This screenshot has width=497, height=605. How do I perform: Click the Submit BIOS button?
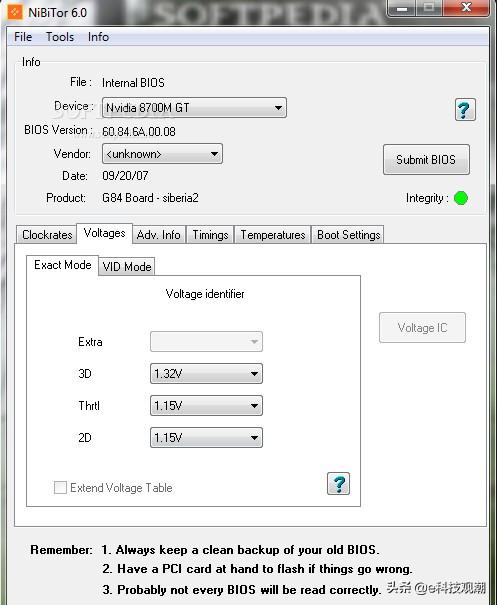pos(426,160)
